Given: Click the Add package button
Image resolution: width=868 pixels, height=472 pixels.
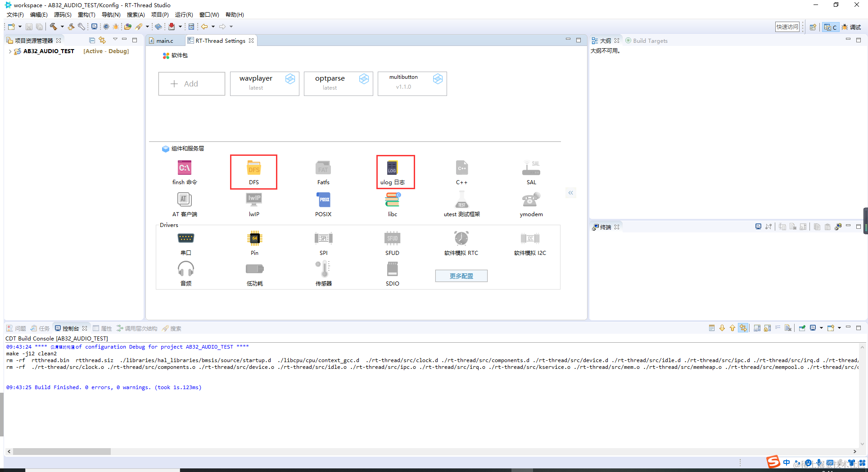Looking at the screenshot, I should tap(191, 84).
